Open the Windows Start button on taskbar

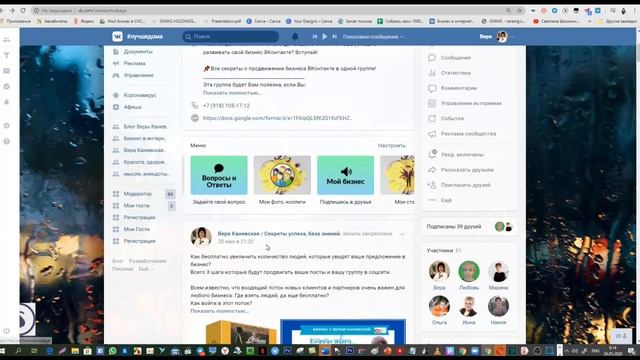[2, 351]
